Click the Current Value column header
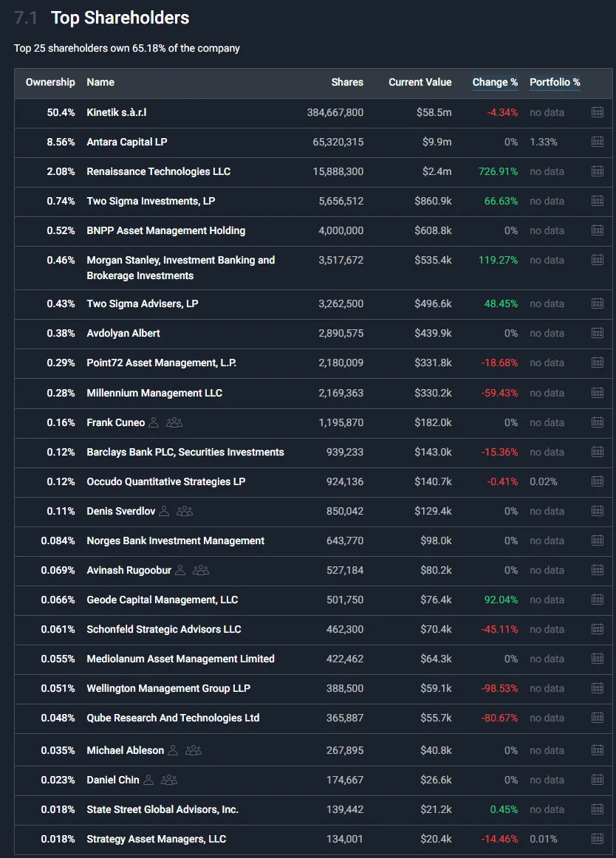The width and height of the screenshot is (616, 858). (420, 82)
